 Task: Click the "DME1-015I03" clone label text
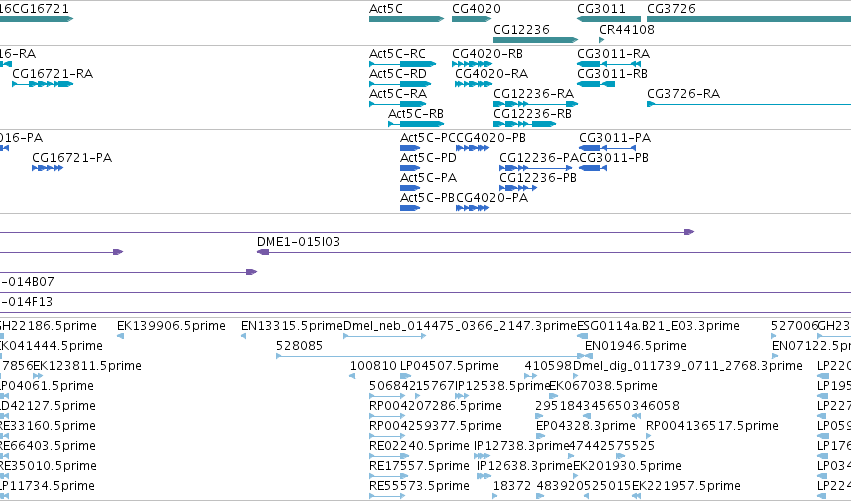(299, 242)
